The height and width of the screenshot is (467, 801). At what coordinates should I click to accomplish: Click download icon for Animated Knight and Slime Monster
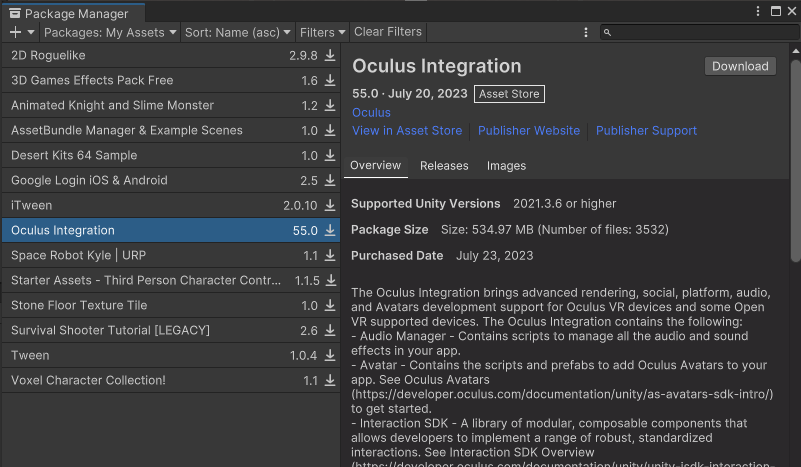330,105
